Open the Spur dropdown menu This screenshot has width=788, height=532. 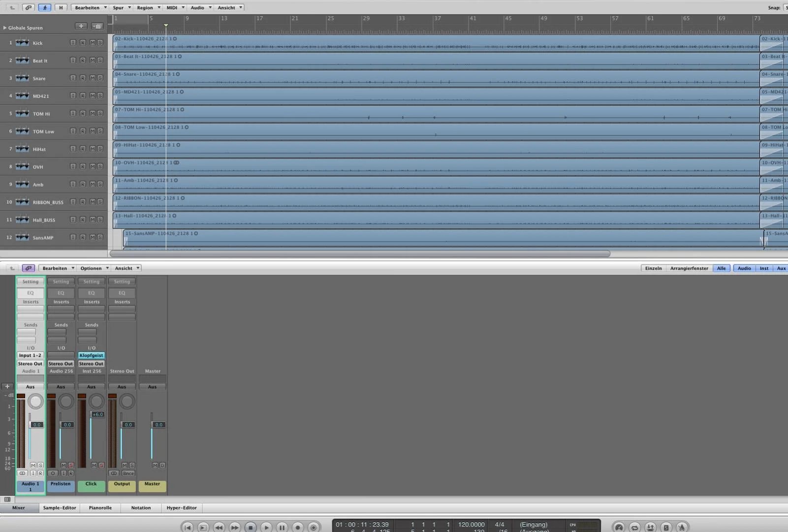(x=122, y=7)
